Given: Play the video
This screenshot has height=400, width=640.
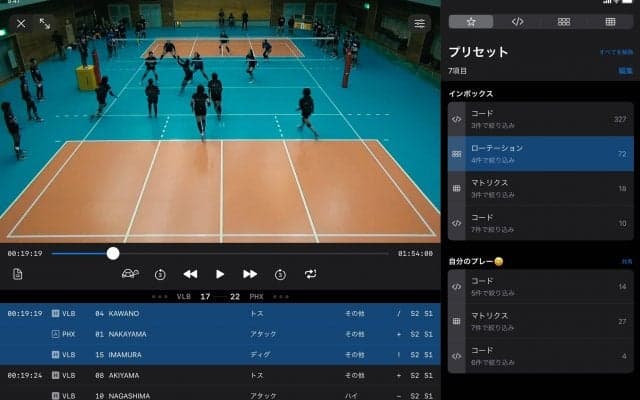Looking at the screenshot, I should pyautogui.click(x=220, y=274).
